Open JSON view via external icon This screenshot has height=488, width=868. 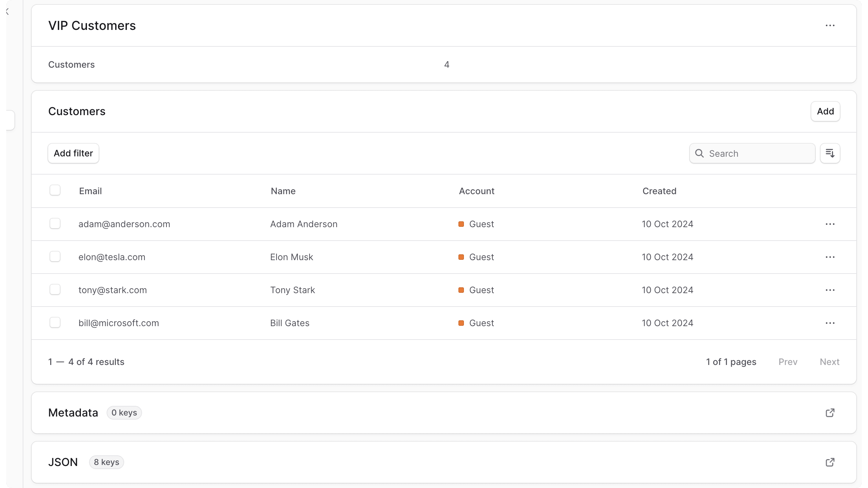point(830,462)
